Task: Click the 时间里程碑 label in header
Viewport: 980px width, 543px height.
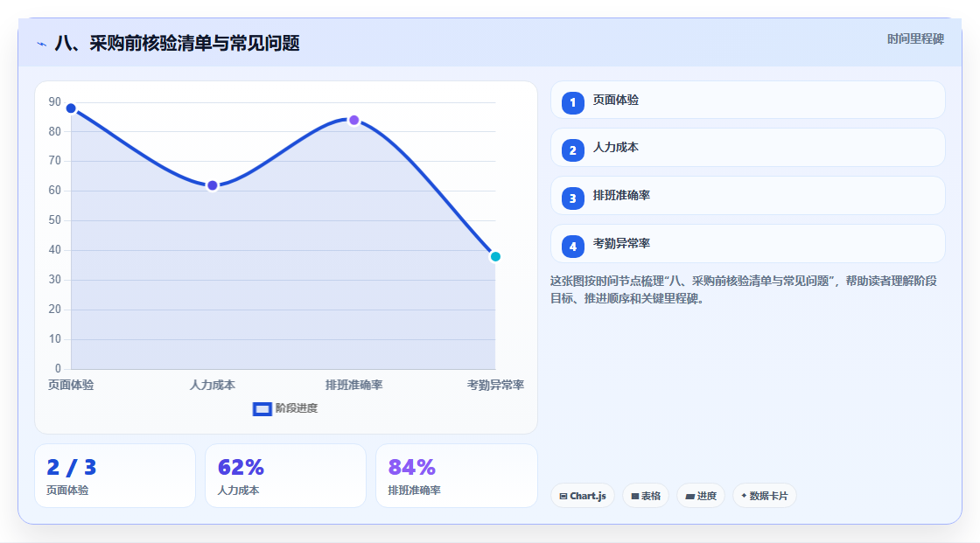Action: (915, 38)
